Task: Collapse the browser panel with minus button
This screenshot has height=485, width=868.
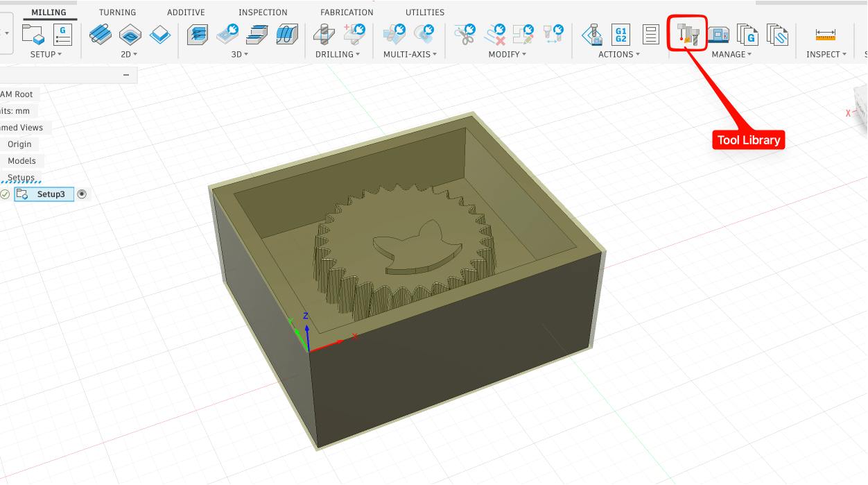Action: [125, 75]
